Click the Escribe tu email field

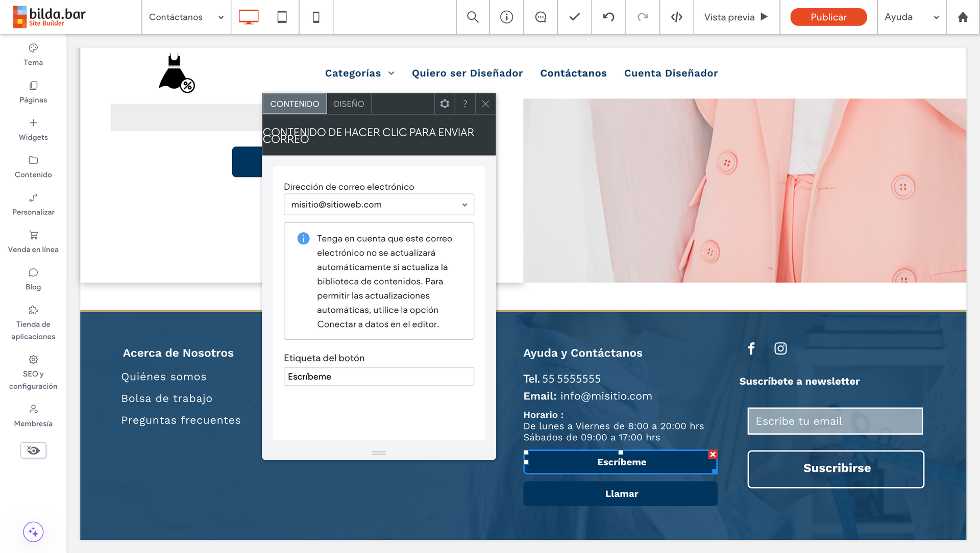(835, 421)
